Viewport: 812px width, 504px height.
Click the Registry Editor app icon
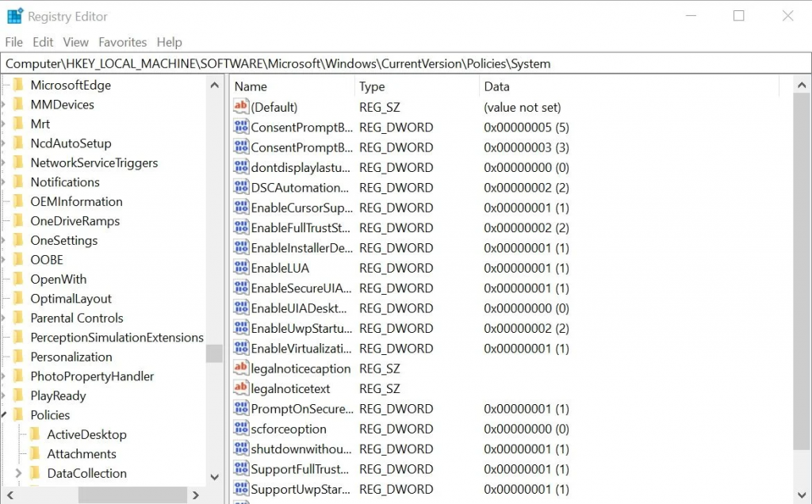tap(14, 16)
